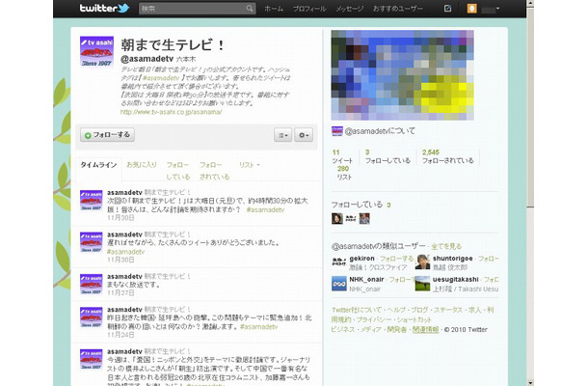Click second followed-user avatar under フォローしている
The width and height of the screenshot is (588, 386).
351,218
